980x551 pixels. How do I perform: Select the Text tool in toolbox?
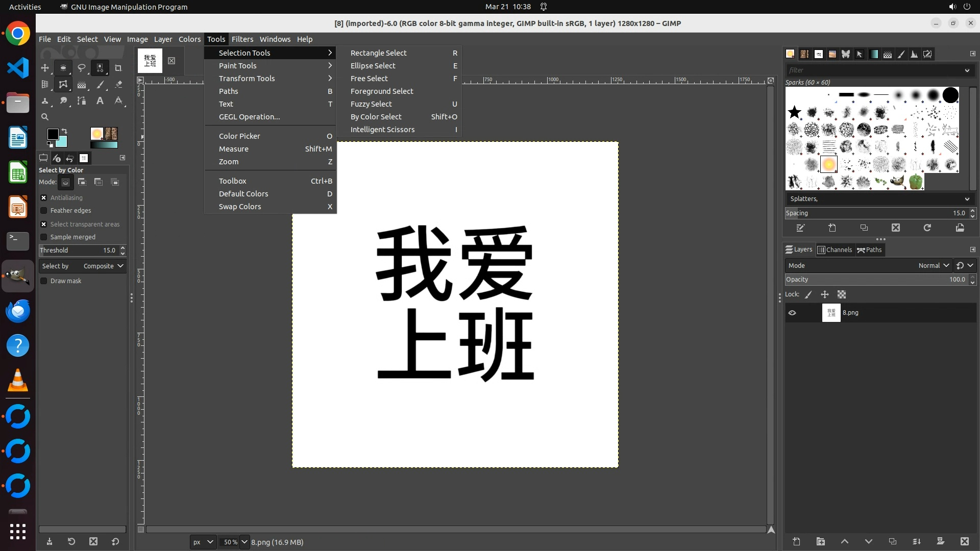(x=100, y=101)
